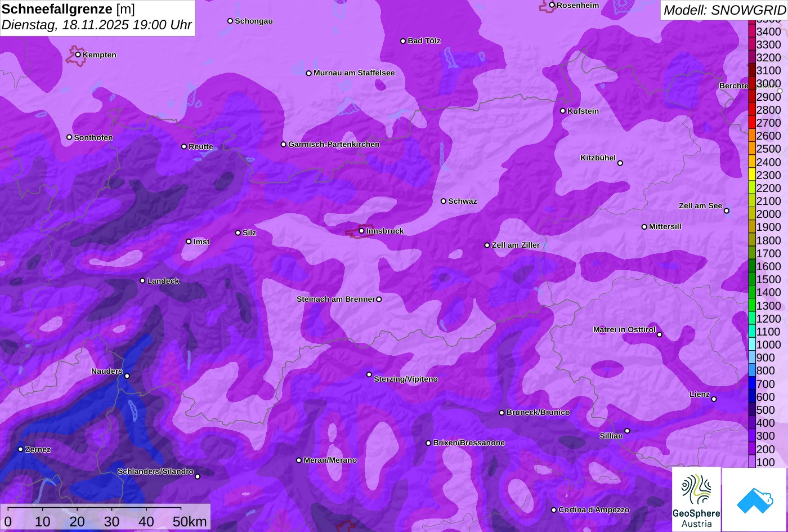The image size is (788, 532).
Task: Click the Meran/Merano location dot
Action: click(299, 461)
